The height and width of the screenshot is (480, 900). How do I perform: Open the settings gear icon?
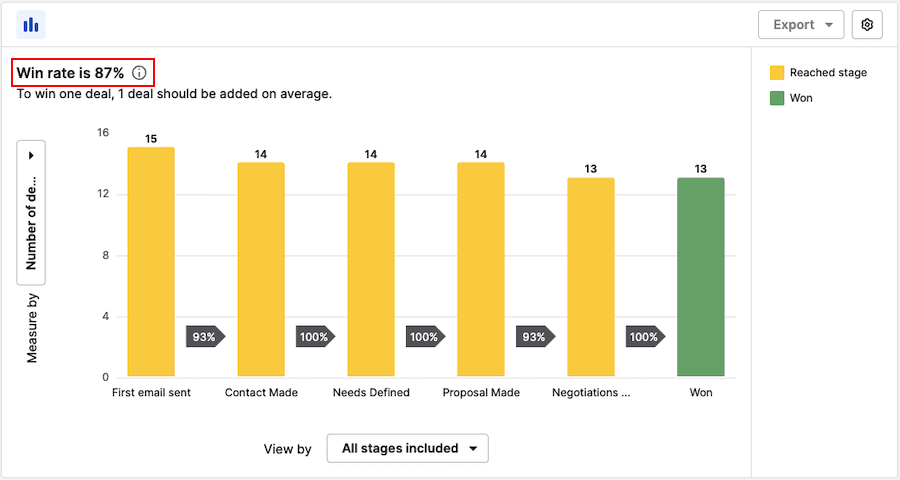[x=867, y=25]
